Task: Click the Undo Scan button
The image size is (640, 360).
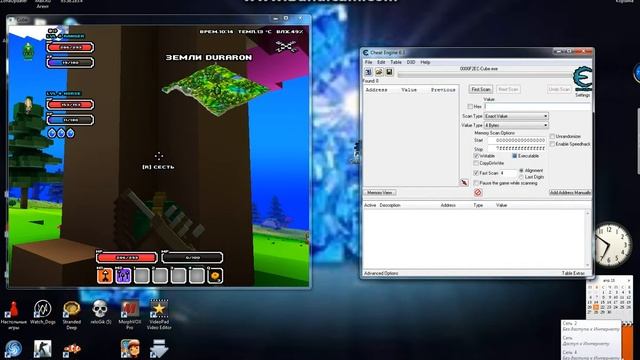Action: coord(559,89)
